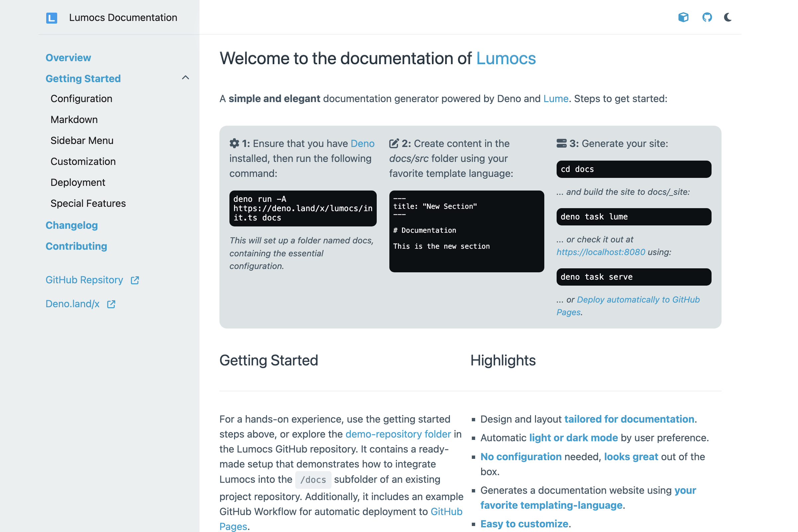Viewport: 798px width, 532px height.
Task: Click the edit pencil icon in step 2
Action: (394, 144)
